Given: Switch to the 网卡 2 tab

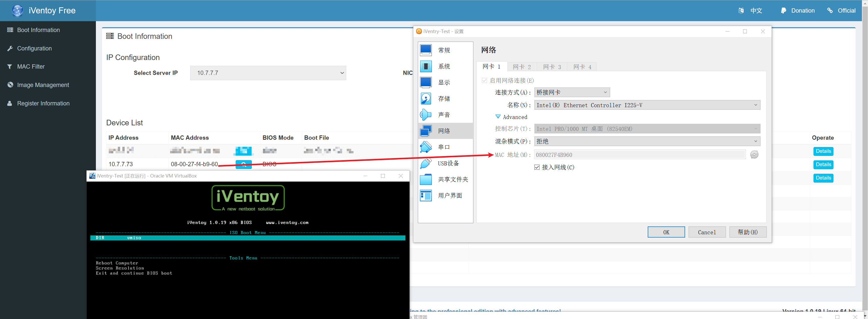Looking at the screenshot, I should click(522, 67).
